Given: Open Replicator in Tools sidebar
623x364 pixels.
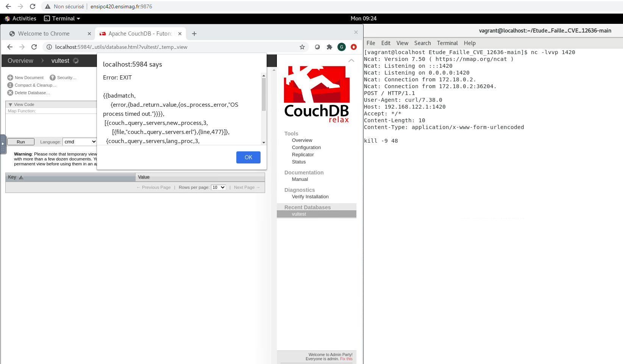Looking at the screenshot, I should (303, 155).
